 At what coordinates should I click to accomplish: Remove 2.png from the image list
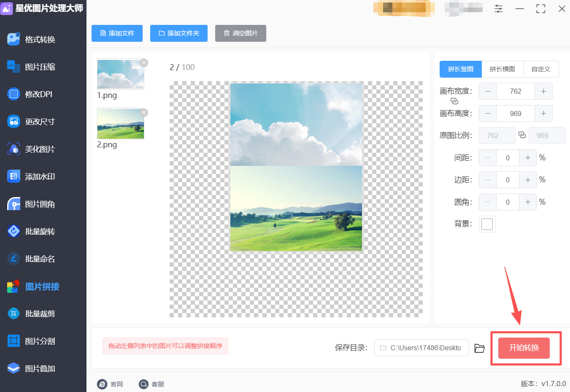point(144,112)
